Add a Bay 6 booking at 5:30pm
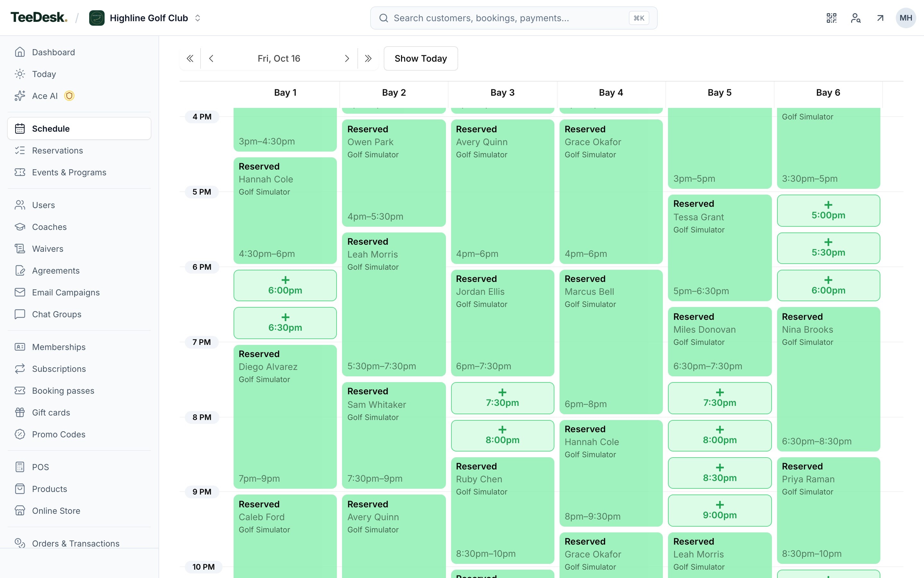The image size is (924, 578). [828, 248]
